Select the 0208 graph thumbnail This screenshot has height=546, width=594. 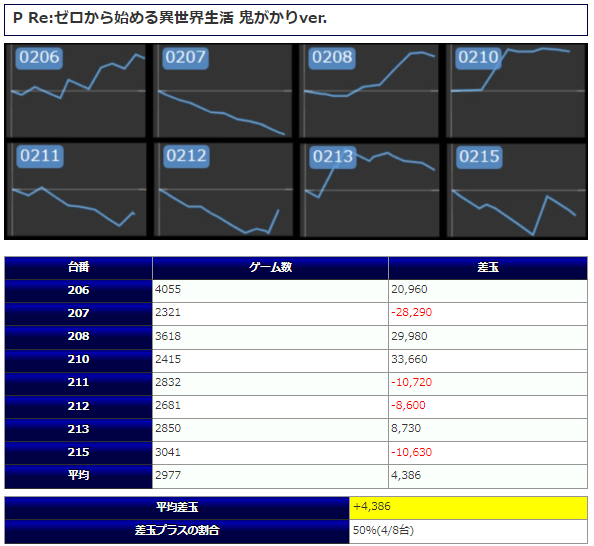370,91
